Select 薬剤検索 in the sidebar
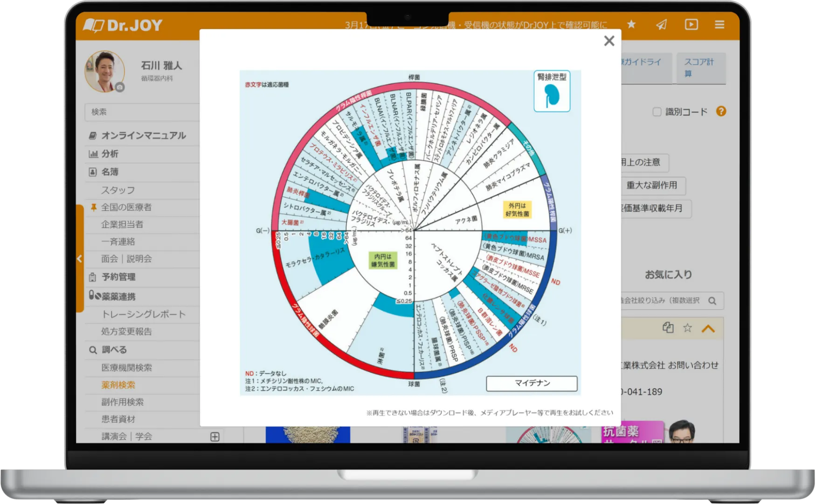This screenshot has width=816, height=504. click(118, 385)
